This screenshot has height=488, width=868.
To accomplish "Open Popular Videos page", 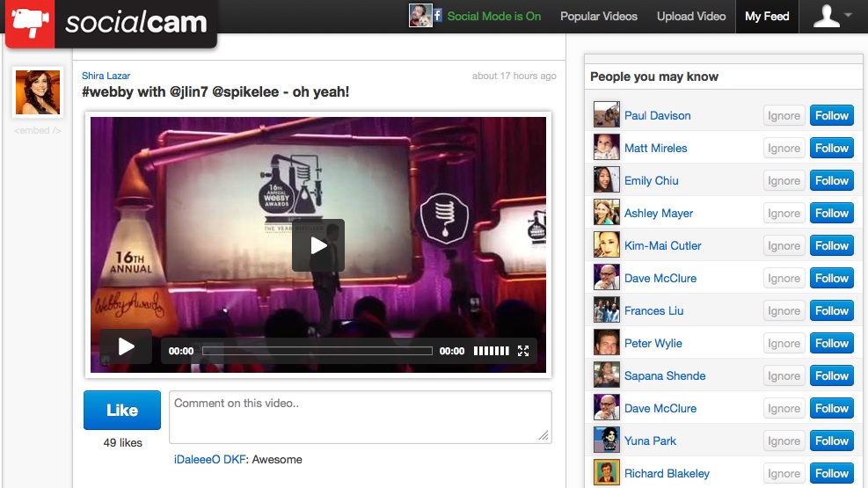I will 598,17.
